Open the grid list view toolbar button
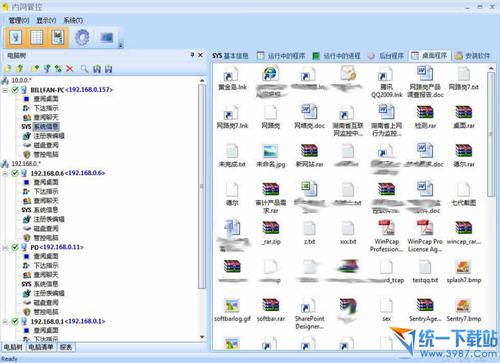 37,37
